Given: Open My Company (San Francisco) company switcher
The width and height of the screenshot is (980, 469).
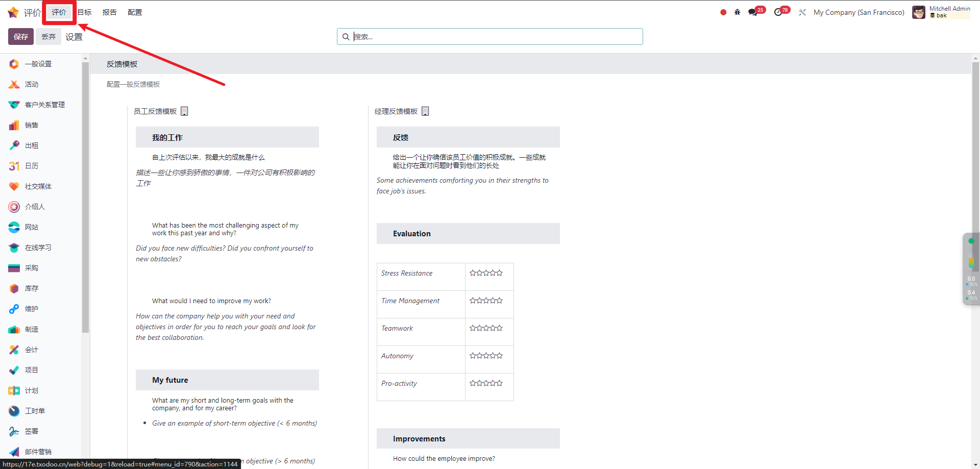Looking at the screenshot, I should [859, 12].
